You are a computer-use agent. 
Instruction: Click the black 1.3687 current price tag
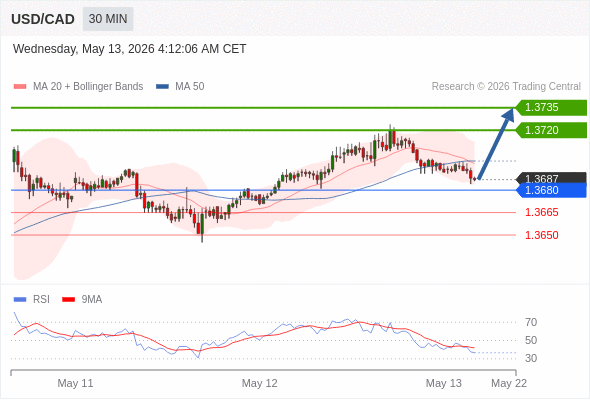(551, 178)
